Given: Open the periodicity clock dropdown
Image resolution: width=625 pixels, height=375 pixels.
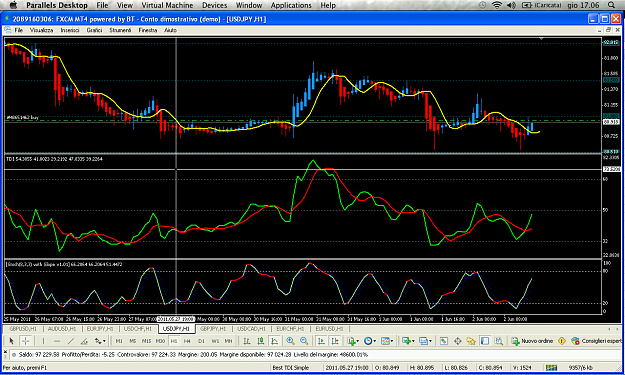Looking at the screenshot, I should tap(370, 341).
